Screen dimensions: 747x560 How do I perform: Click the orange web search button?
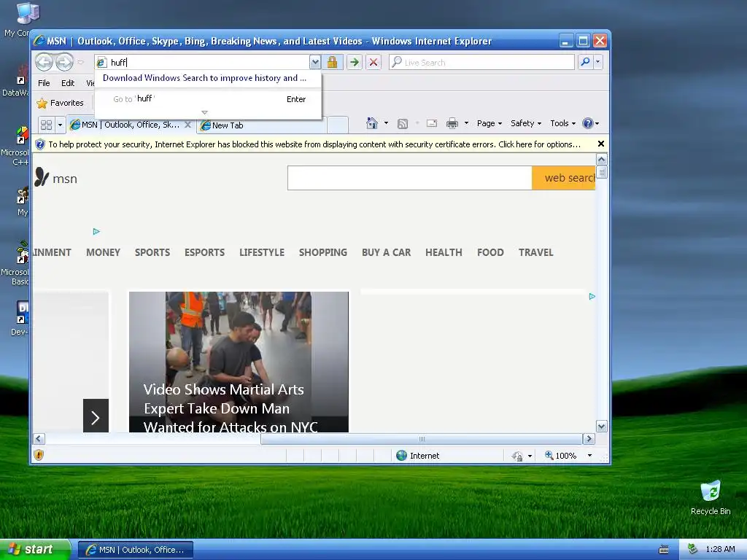pos(564,178)
